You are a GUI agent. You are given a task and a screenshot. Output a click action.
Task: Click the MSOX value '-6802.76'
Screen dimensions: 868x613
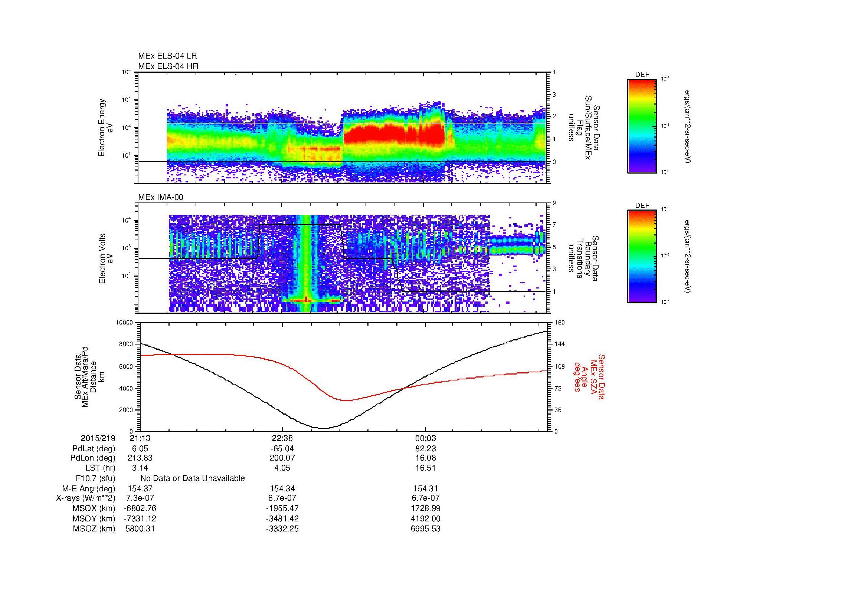click(140, 508)
